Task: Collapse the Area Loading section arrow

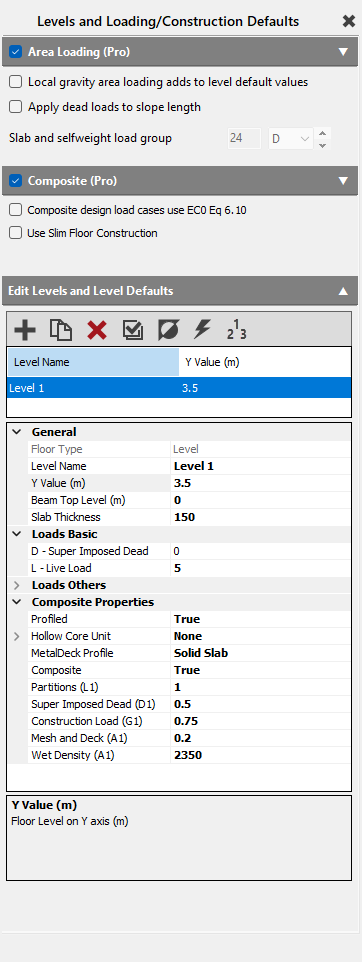Action: click(344, 52)
